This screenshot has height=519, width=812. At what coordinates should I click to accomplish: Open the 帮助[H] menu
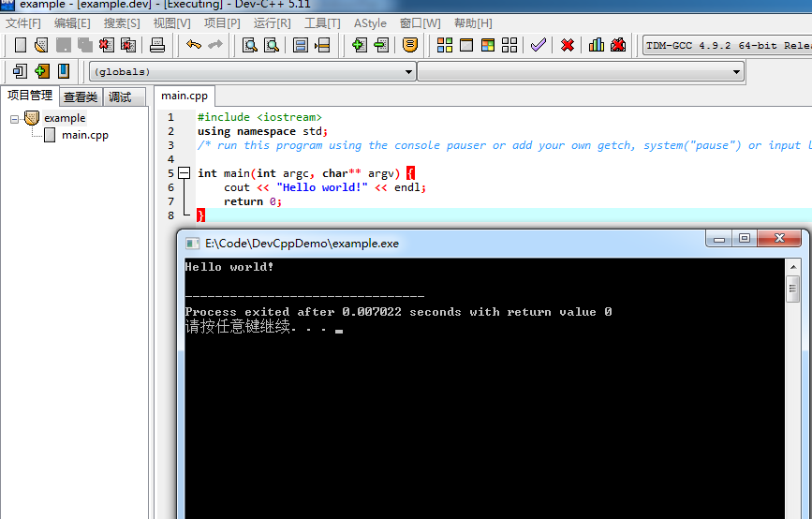[x=473, y=23]
